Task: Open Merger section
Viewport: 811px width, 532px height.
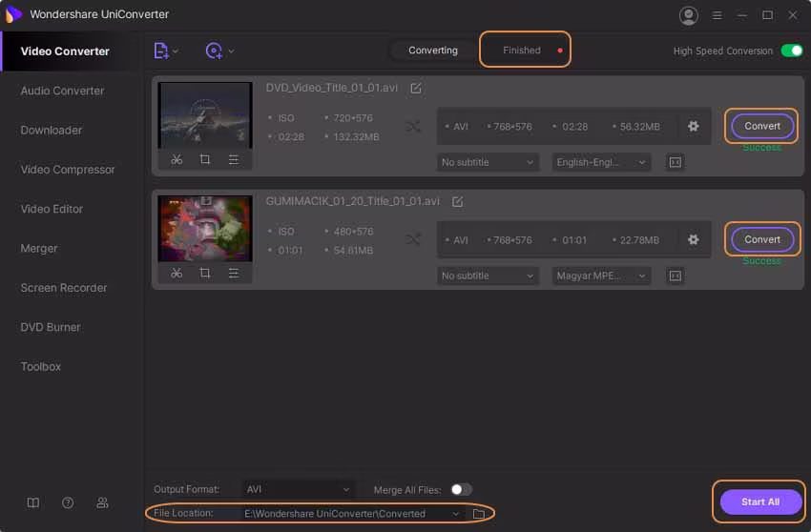Action: (x=39, y=248)
